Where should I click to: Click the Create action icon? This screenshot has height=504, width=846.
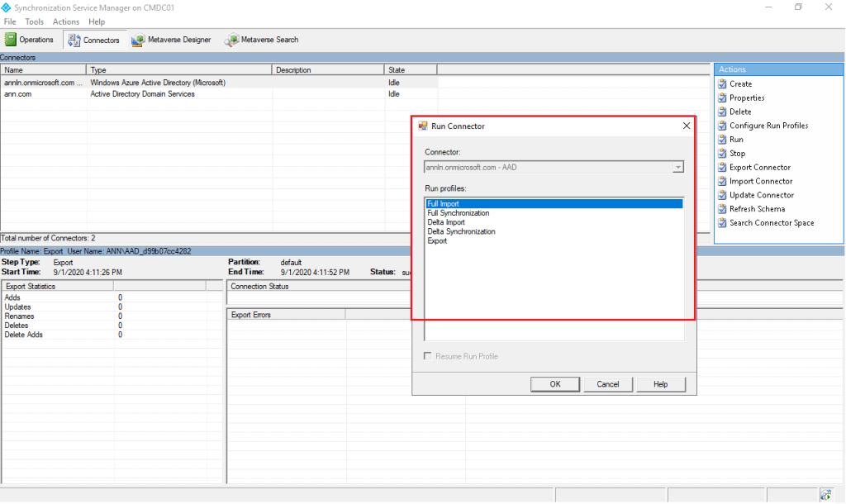(722, 83)
